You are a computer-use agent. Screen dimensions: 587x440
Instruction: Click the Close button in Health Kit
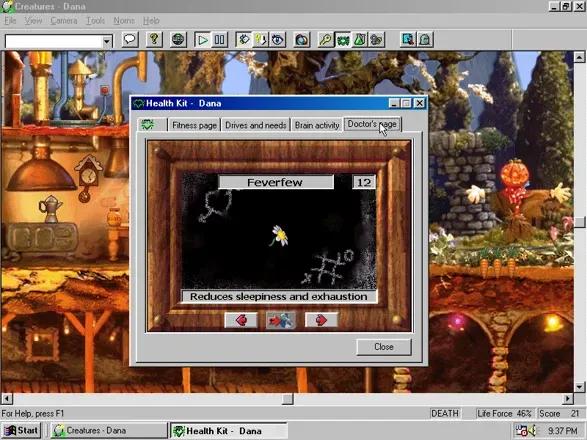[384, 347]
